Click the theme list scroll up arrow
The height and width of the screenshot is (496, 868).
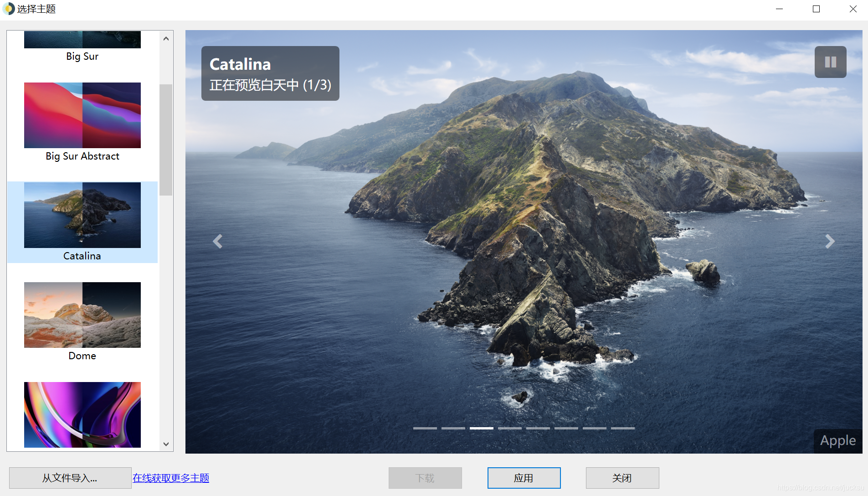(x=166, y=39)
